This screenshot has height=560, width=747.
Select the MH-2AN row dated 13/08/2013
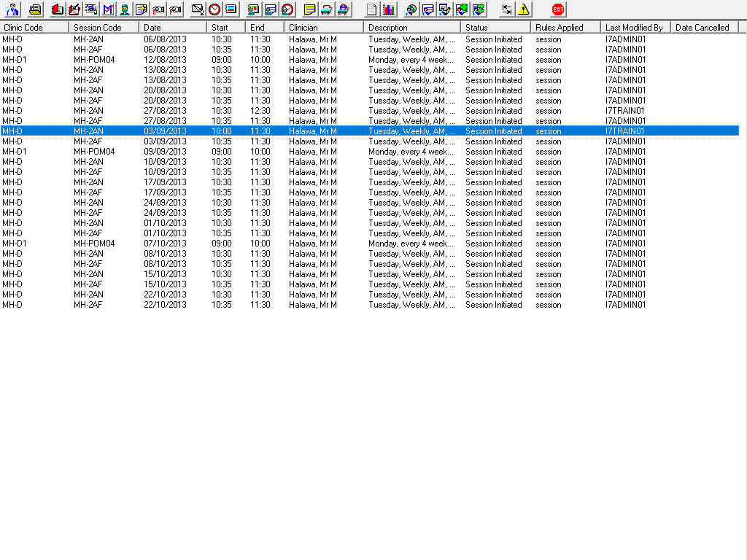(370, 70)
